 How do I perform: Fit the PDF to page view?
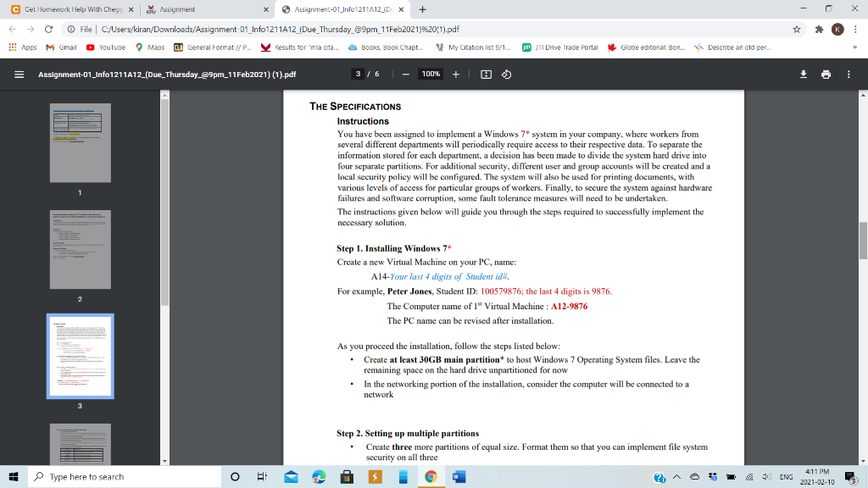pos(485,74)
